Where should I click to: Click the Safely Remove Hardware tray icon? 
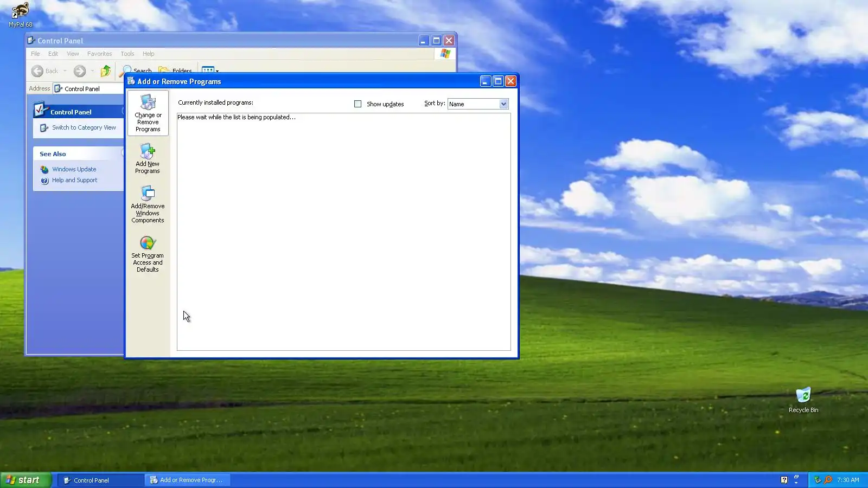pos(818,480)
